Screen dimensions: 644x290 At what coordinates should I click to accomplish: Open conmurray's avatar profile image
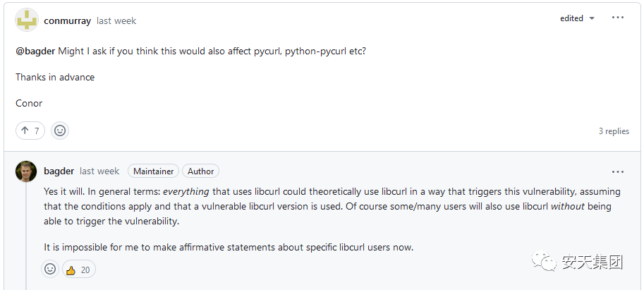pyautogui.click(x=27, y=20)
